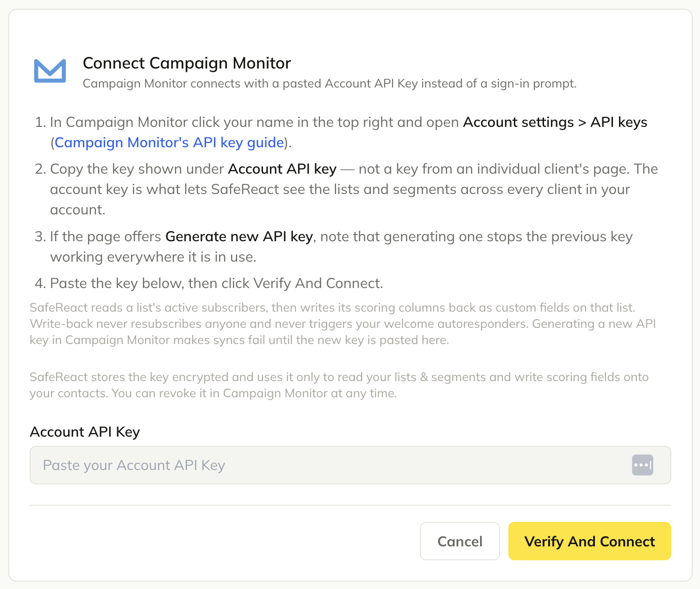
Task: Click the subtitle about pasted Account API Key
Action: 330,83
